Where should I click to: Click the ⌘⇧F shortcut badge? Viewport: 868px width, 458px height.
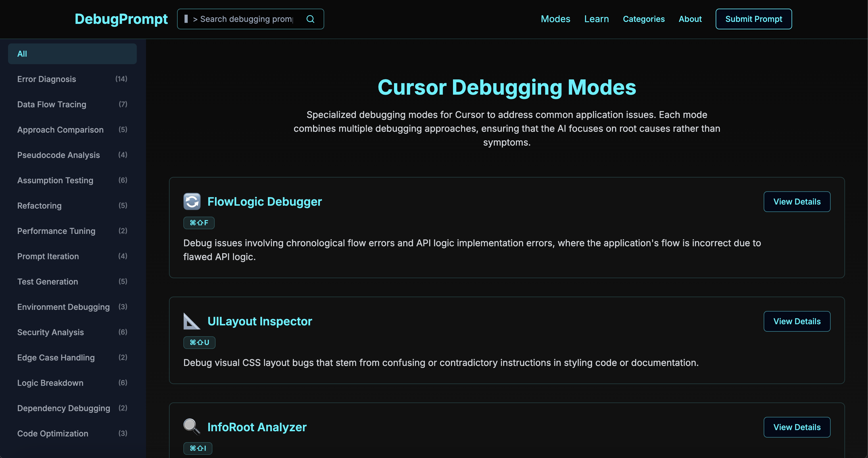pyautogui.click(x=199, y=223)
